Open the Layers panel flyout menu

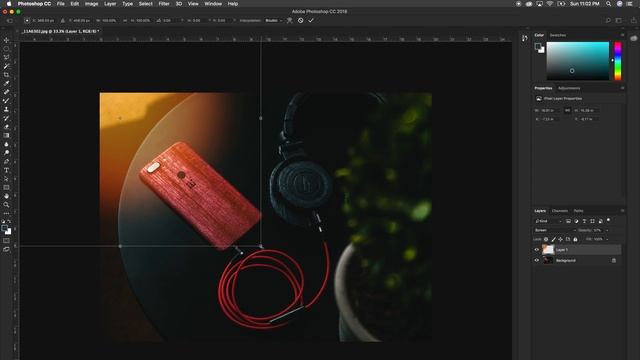622,211
